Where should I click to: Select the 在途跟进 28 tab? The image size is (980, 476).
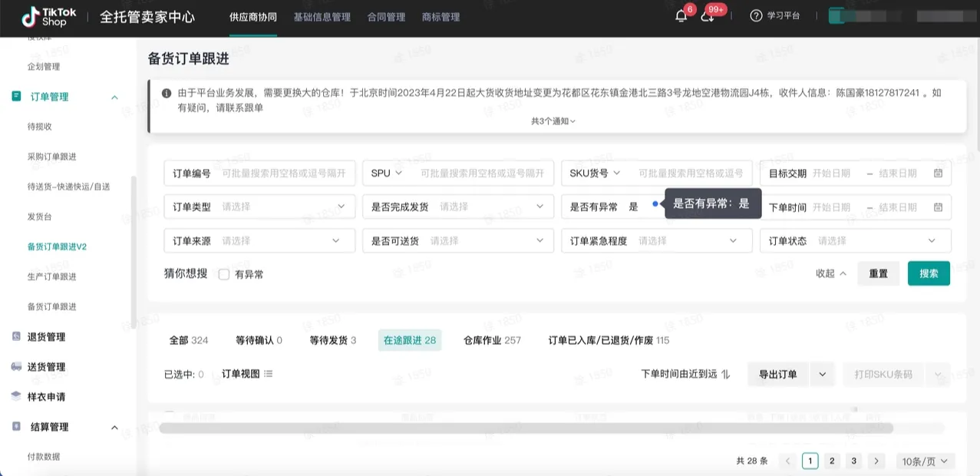coord(410,340)
